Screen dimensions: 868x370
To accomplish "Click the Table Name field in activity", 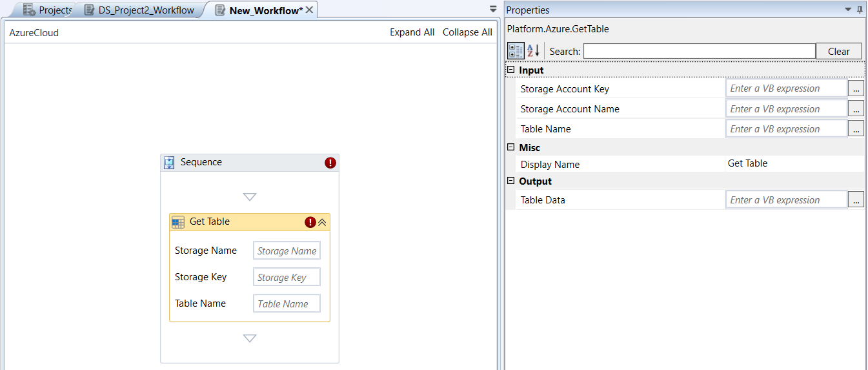I will (x=287, y=303).
